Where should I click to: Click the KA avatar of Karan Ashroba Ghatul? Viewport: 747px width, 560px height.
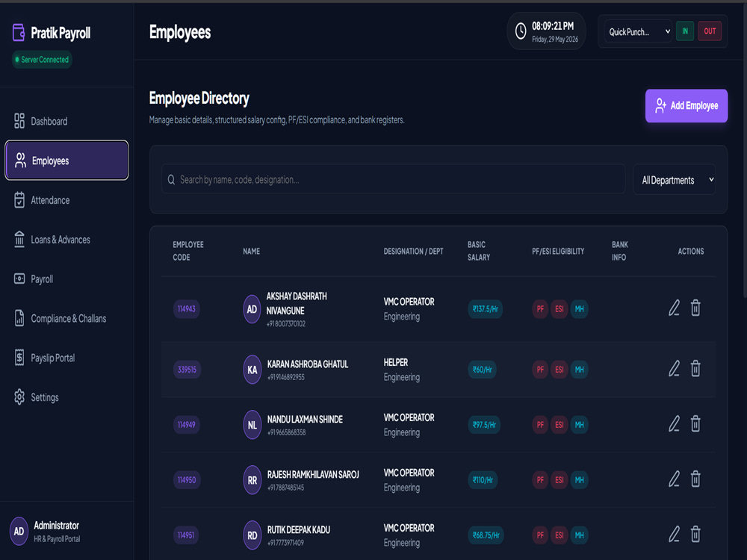click(x=252, y=370)
